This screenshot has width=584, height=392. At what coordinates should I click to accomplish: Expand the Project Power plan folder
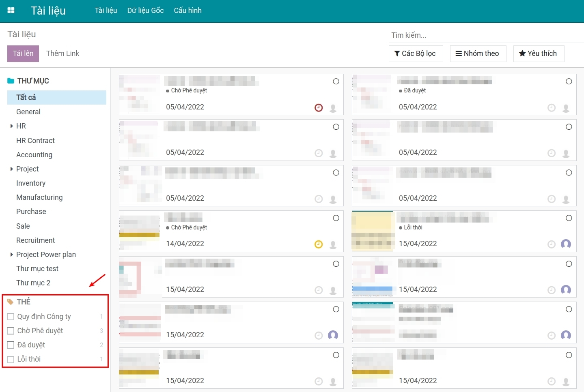11,255
